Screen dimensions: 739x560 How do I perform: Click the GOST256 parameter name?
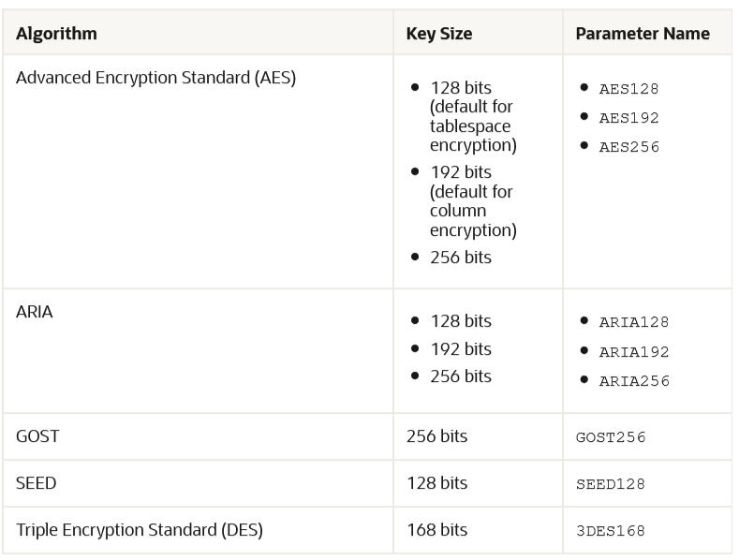coord(611,437)
